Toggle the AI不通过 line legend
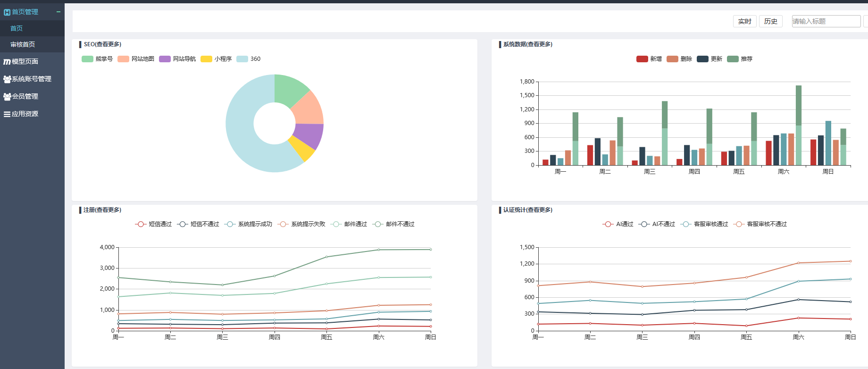 point(657,224)
